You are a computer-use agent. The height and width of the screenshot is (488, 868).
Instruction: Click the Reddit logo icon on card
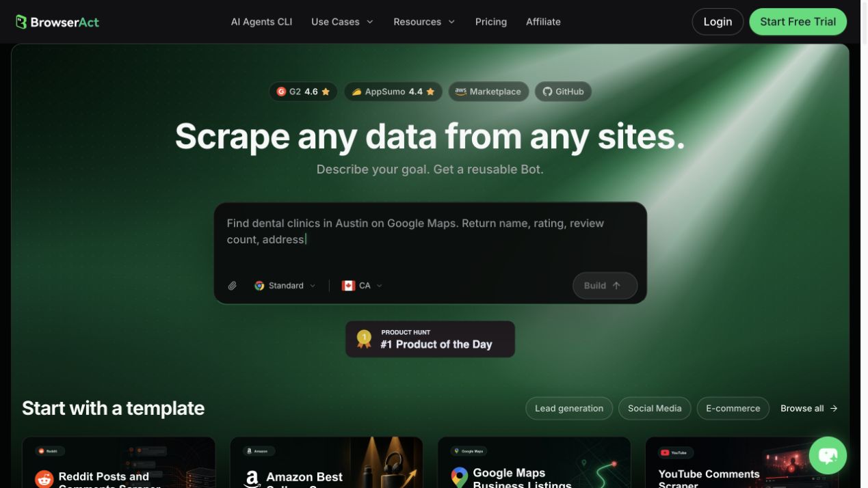pyautogui.click(x=44, y=479)
